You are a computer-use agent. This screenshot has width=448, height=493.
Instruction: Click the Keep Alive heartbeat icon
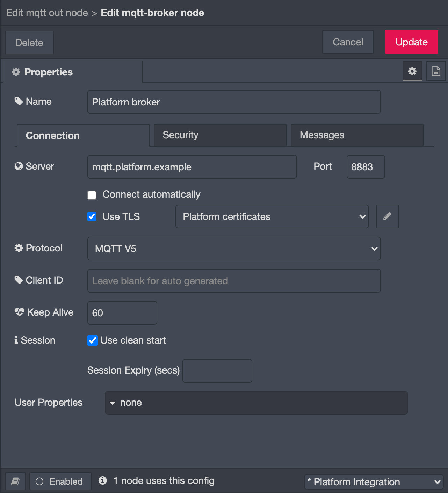(19, 312)
